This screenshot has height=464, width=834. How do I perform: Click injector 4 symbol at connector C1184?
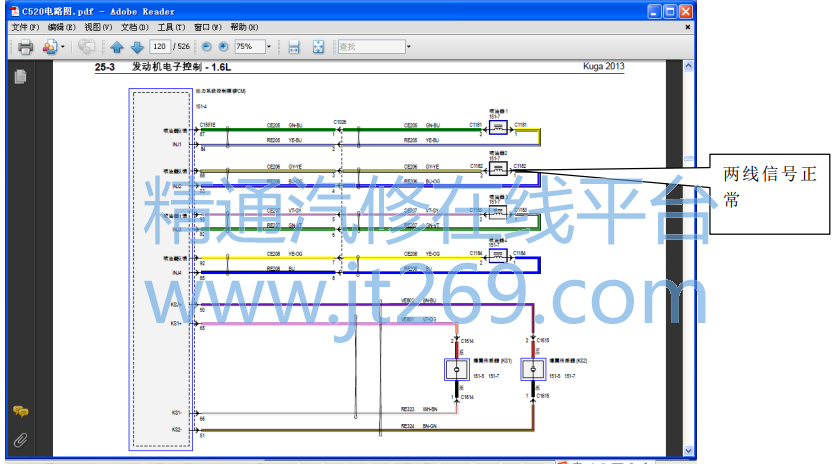498,255
